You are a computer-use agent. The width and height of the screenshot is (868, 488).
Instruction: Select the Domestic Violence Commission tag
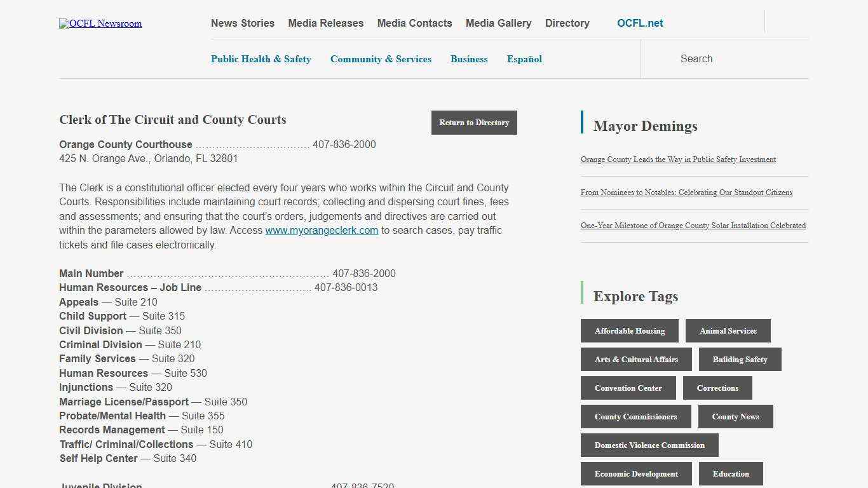[649, 445]
